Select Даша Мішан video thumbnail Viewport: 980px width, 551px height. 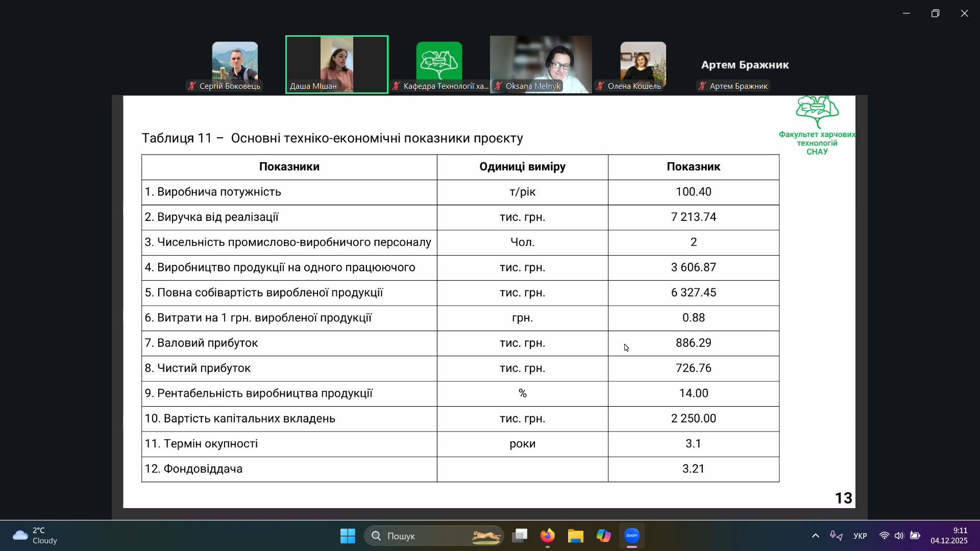[337, 64]
